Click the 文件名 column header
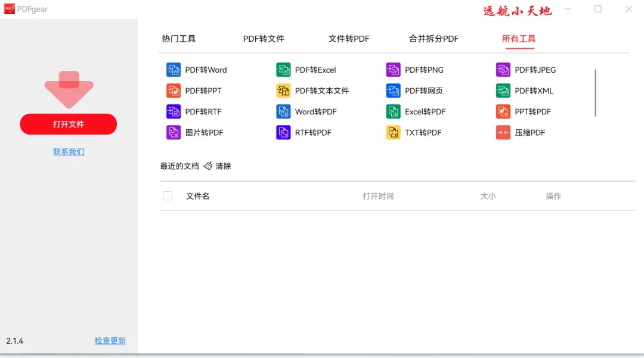644x358 pixels. click(x=197, y=196)
